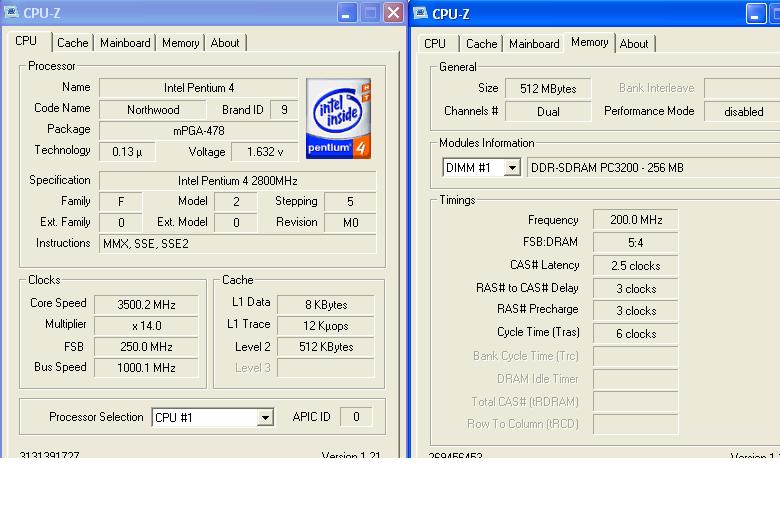Click the Intel Inside Pentium 4 logo
This screenshot has width=780, height=512.
338,118
